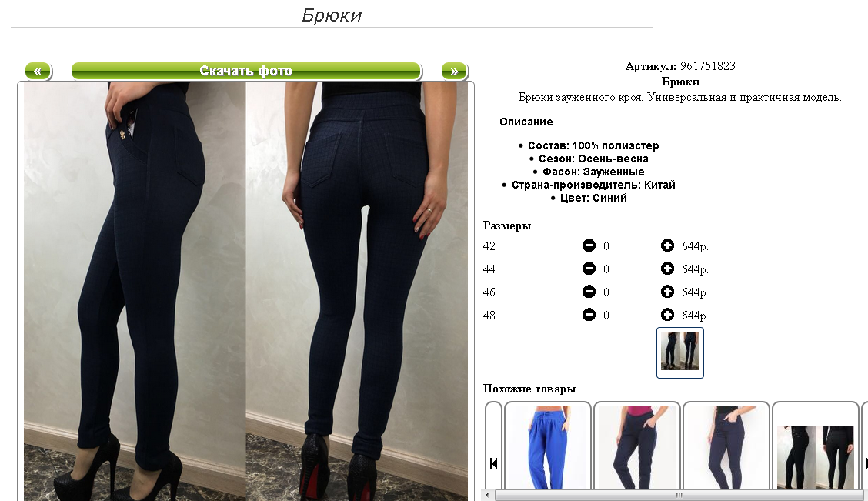This screenshot has width=868, height=501.
Task: Open the navy slim trousers similar product
Action: tap(726, 446)
